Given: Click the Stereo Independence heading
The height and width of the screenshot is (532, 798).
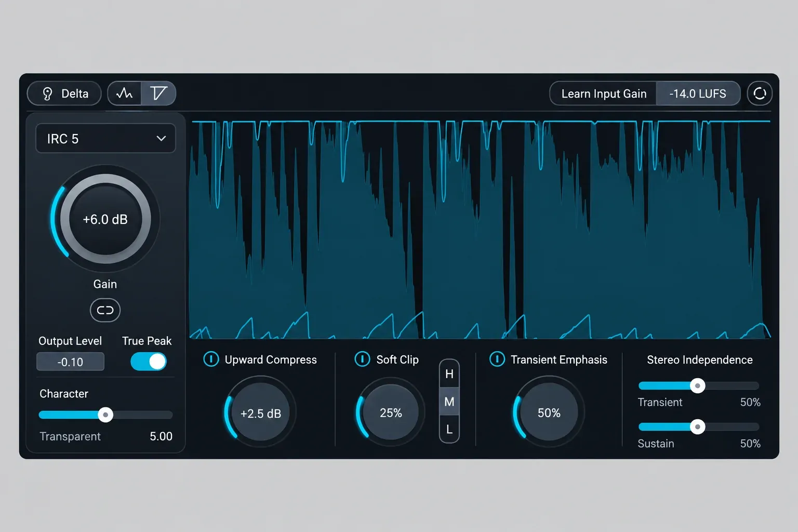Looking at the screenshot, I should tap(700, 360).
